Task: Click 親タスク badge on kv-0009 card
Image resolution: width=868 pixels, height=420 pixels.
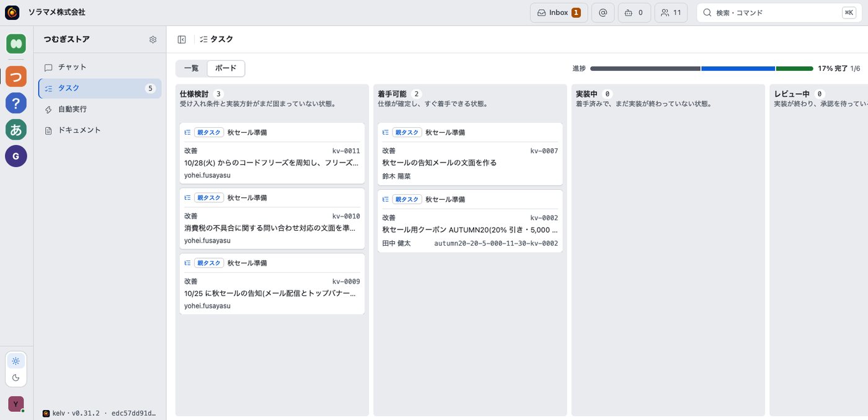Action: point(209,263)
